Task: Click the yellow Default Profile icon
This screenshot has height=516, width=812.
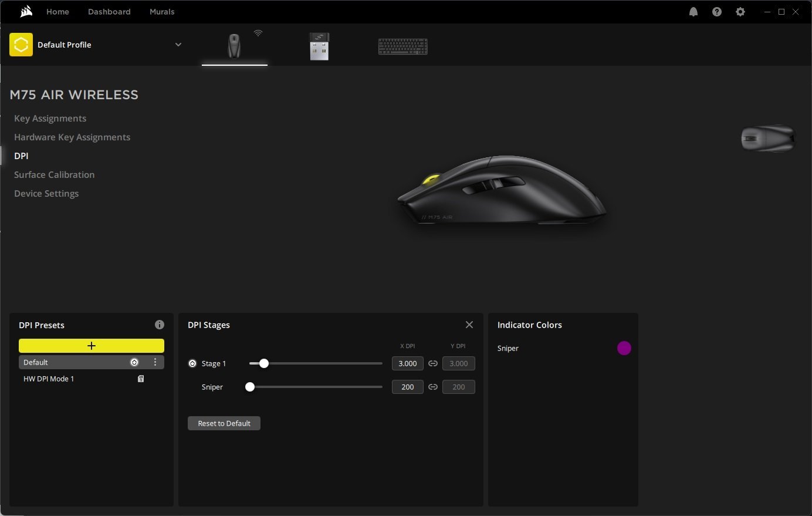Action: (21, 45)
